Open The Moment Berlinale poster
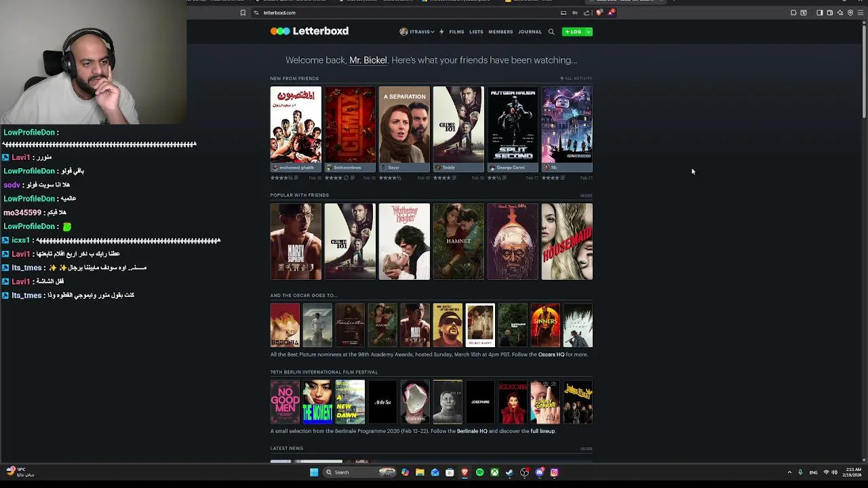868x488 pixels. coord(317,402)
